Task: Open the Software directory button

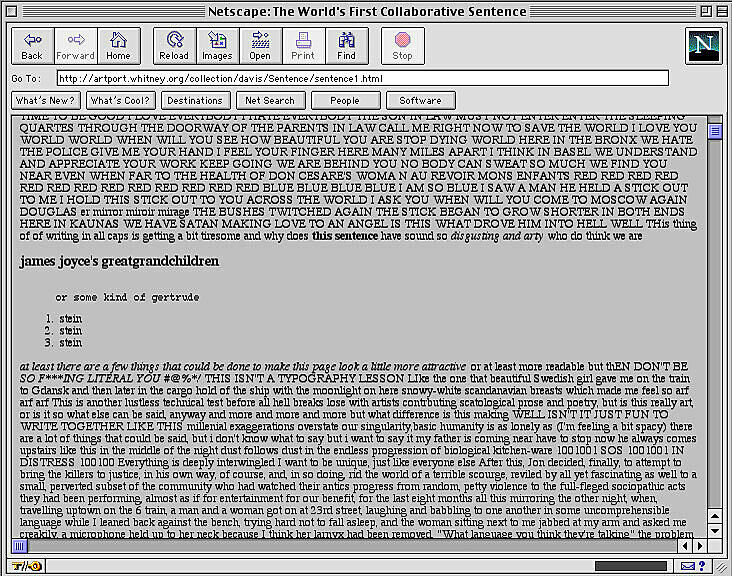Action: pos(420,101)
